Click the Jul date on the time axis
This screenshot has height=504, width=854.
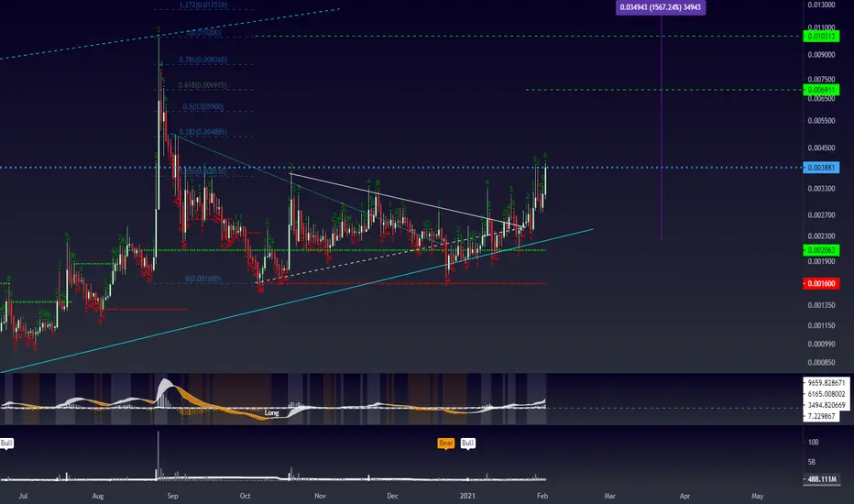(23, 496)
